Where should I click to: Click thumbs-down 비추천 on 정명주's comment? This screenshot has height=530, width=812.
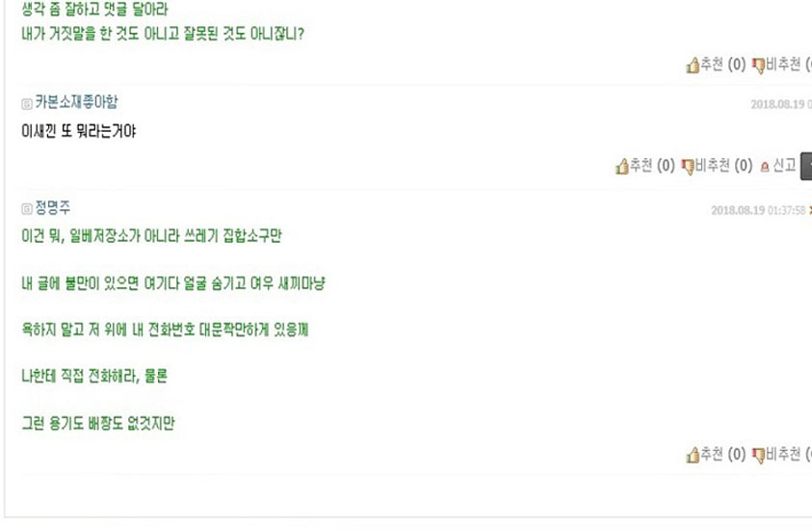781,455
